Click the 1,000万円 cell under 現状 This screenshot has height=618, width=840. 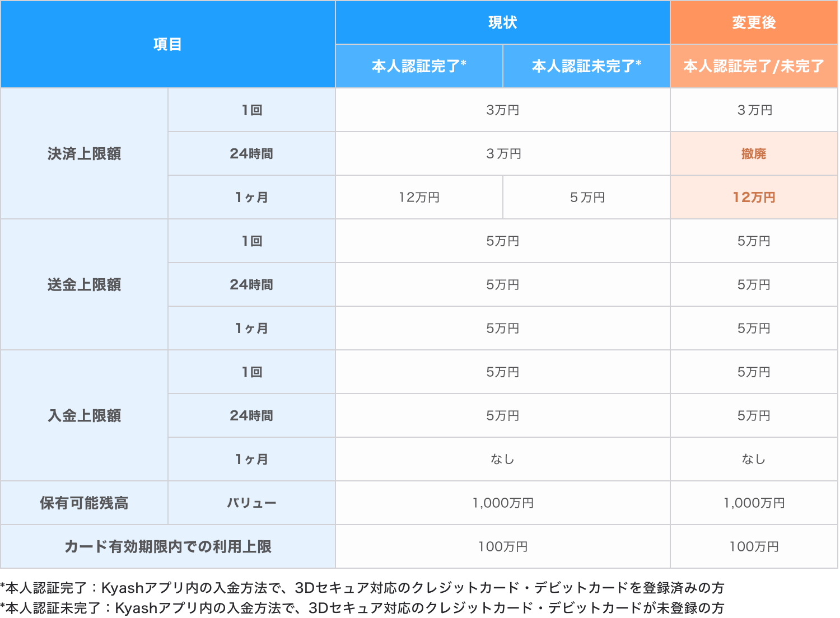coord(502,503)
